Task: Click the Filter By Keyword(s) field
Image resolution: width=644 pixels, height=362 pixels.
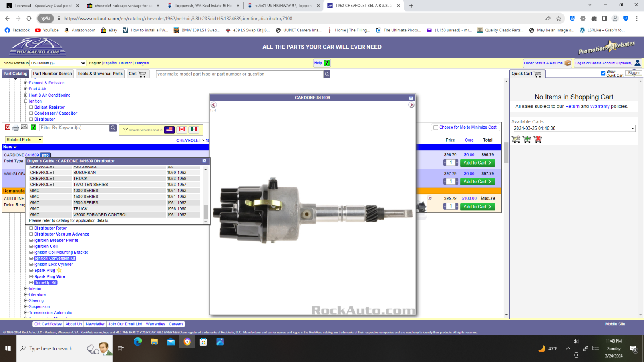Action: coord(74,128)
